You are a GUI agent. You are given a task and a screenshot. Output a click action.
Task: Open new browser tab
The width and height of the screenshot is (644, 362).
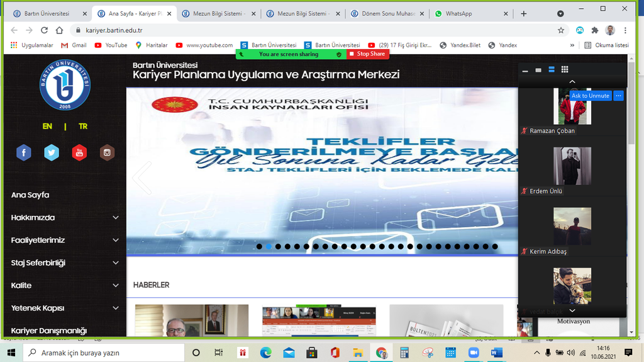tap(524, 14)
